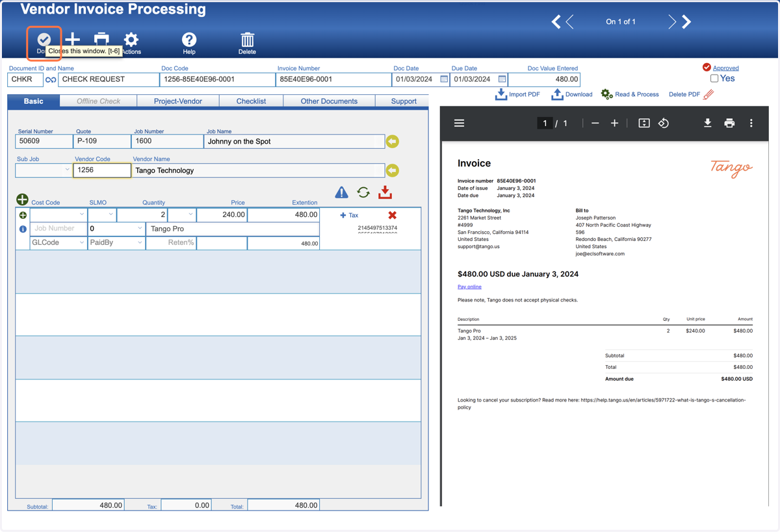Expand the Sub Job dropdown
Viewport: 780px width, 532px height.
(67, 170)
